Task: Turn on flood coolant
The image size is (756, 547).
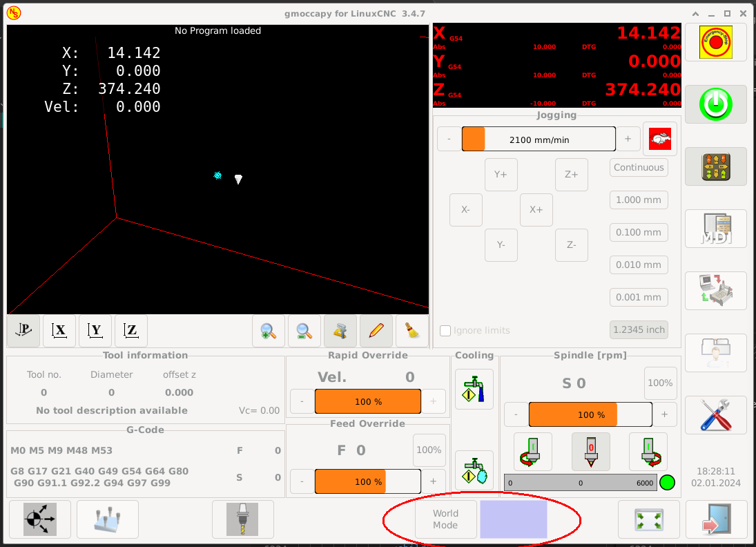Action: [x=474, y=390]
